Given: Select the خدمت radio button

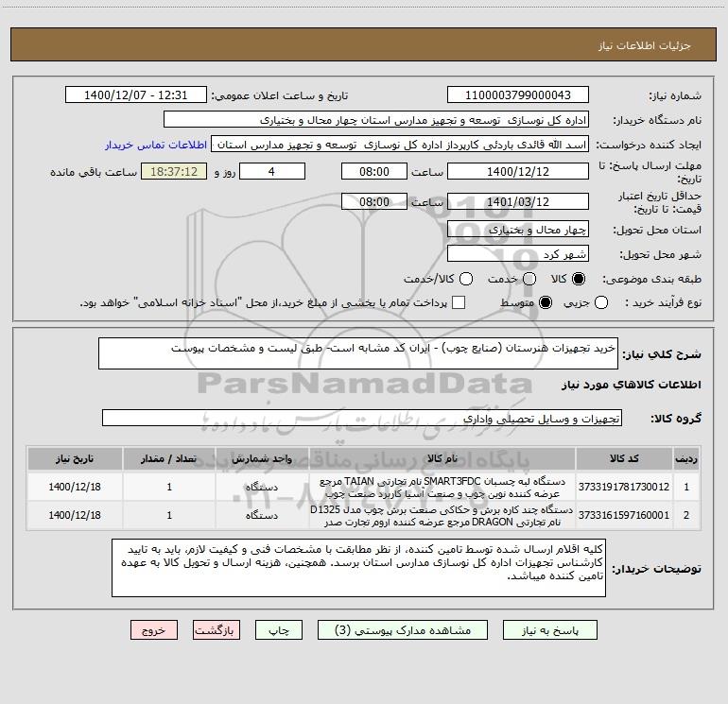Looking at the screenshot, I should coord(529,279).
